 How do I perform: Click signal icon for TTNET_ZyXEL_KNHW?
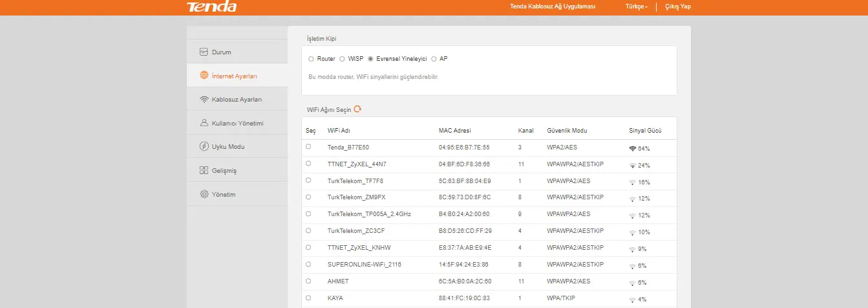point(633,248)
